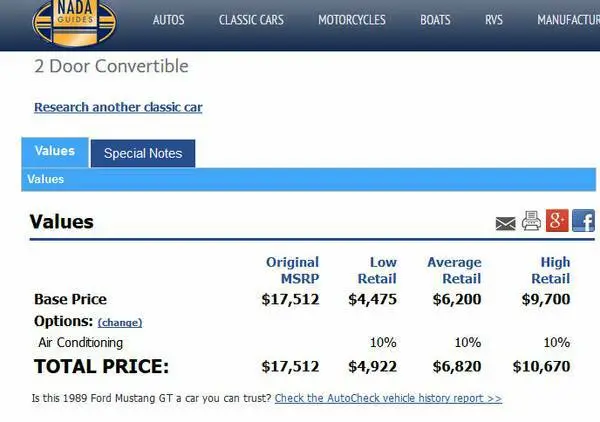Share on Facebook icon

(x=584, y=220)
